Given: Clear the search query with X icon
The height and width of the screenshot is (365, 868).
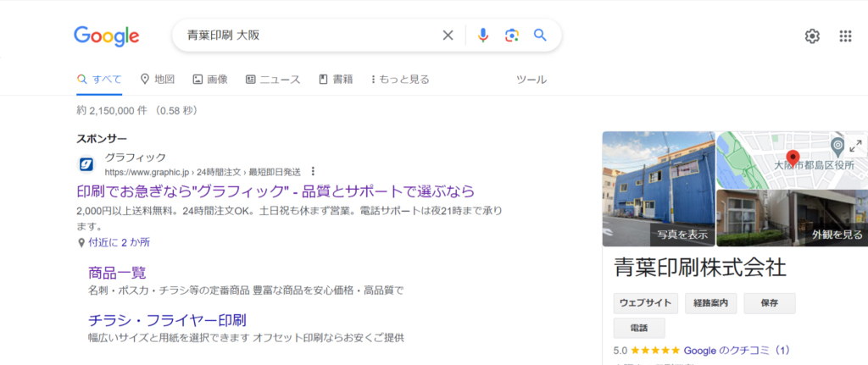Looking at the screenshot, I should (x=448, y=36).
